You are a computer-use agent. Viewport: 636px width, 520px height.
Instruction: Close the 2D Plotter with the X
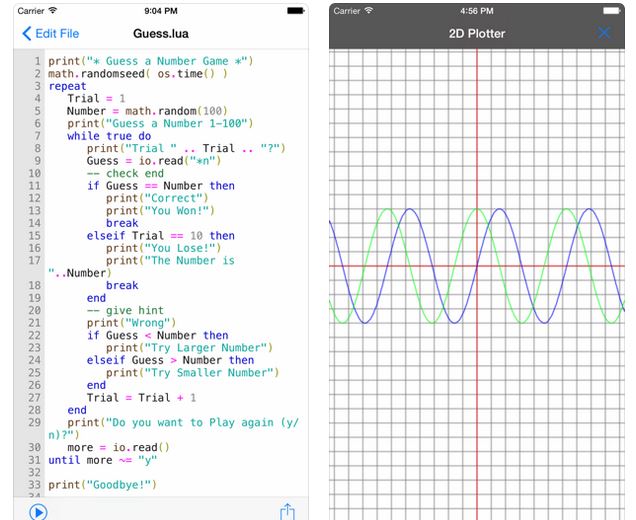(604, 33)
